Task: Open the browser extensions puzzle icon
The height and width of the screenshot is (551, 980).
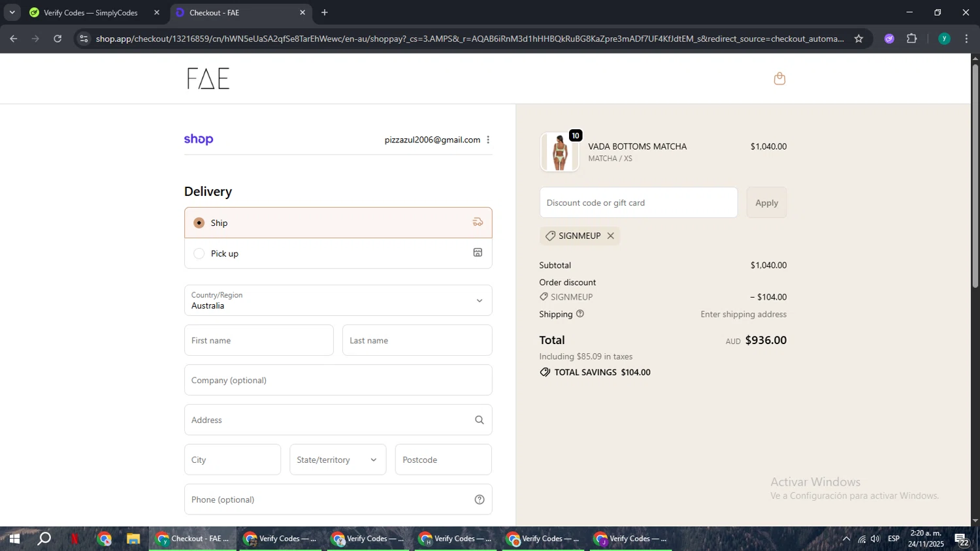Action: 912,39
